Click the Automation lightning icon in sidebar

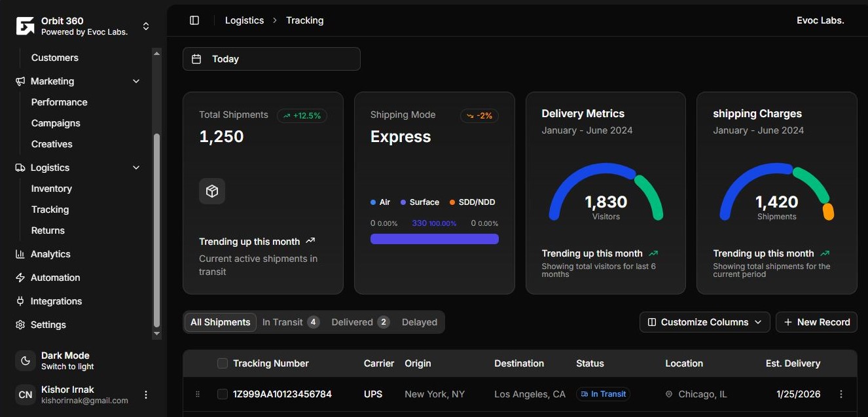[20, 278]
